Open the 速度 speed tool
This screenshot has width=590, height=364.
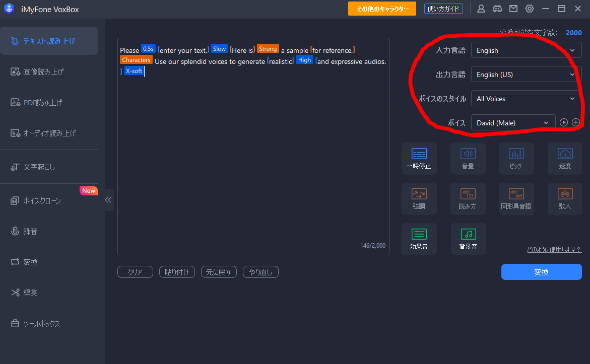[565, 158]
